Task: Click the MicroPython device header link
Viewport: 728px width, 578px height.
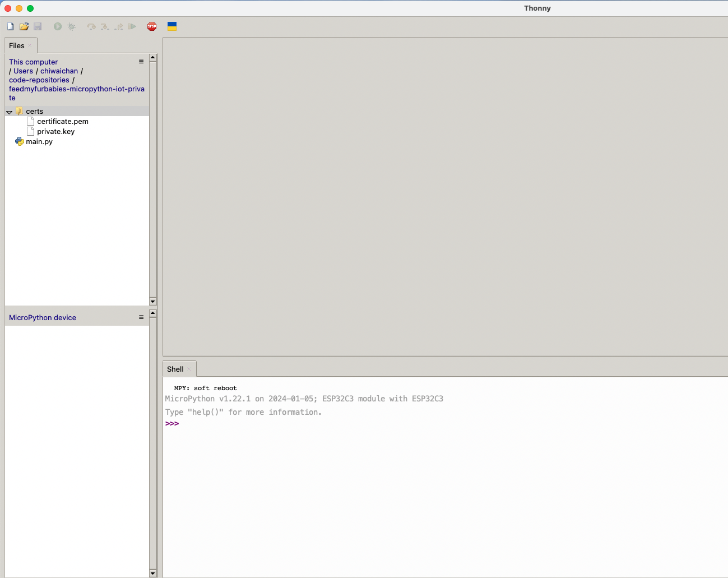Action: tap(43, 318)
